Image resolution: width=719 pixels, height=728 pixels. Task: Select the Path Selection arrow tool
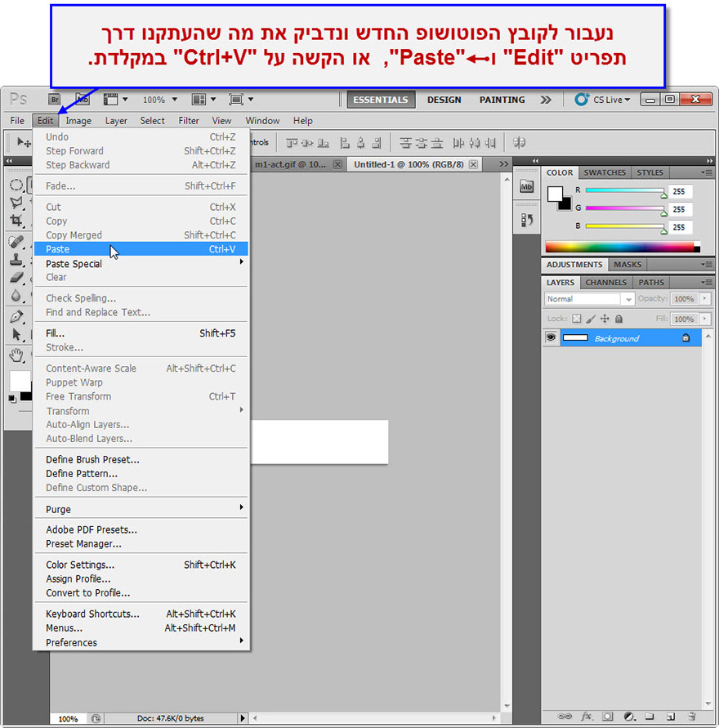(x=16, y=334)
